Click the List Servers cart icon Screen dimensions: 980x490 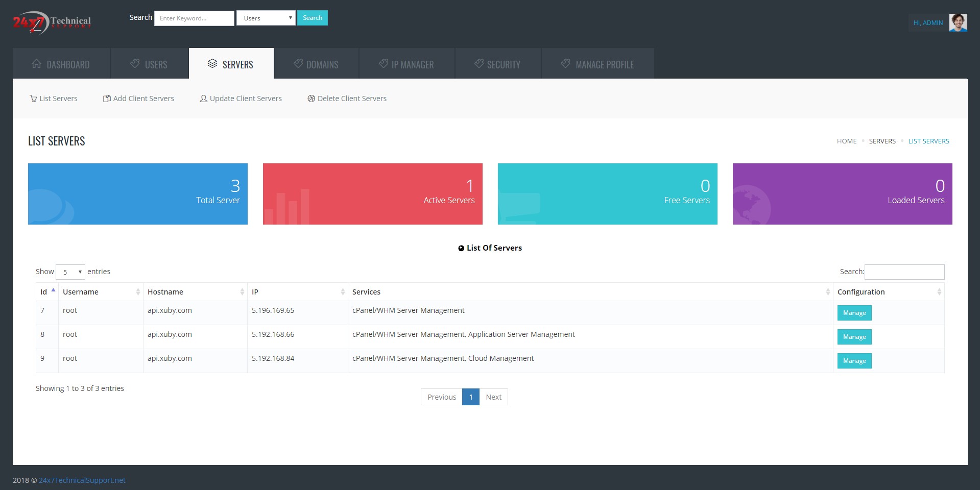coord(33,99)
